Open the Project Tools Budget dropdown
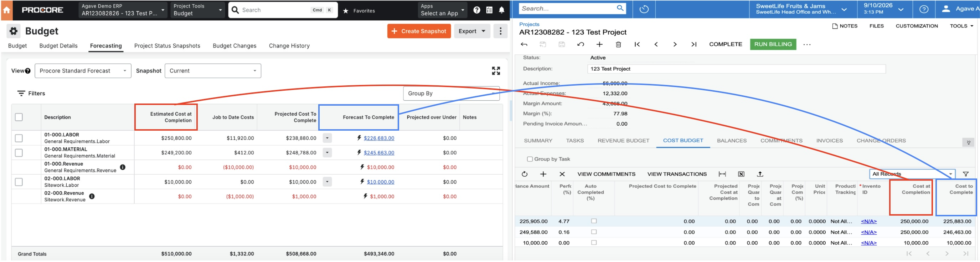This screenshot has height=262, width=980. [197, 10]
